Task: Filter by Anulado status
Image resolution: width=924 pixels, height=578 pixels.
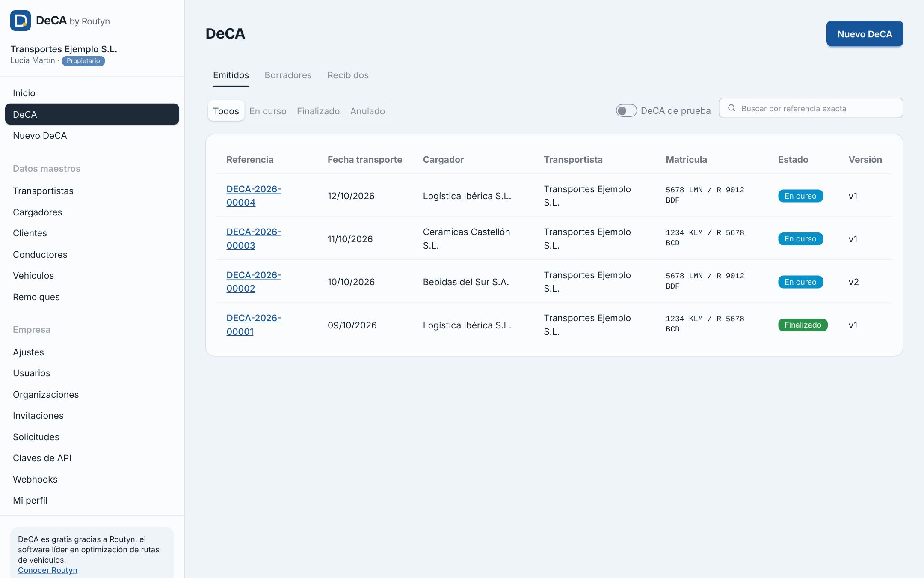Action: (367, 111)
